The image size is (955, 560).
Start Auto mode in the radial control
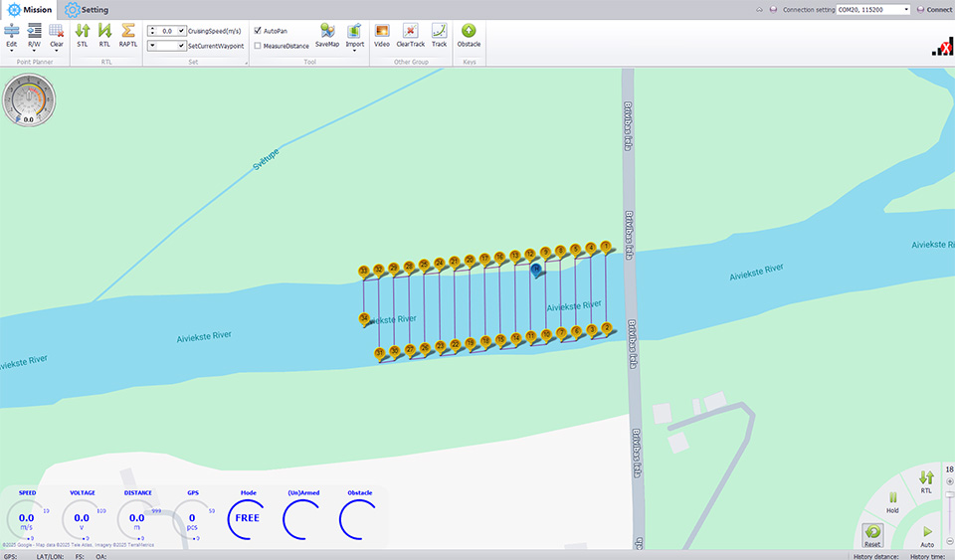[927, 536]
